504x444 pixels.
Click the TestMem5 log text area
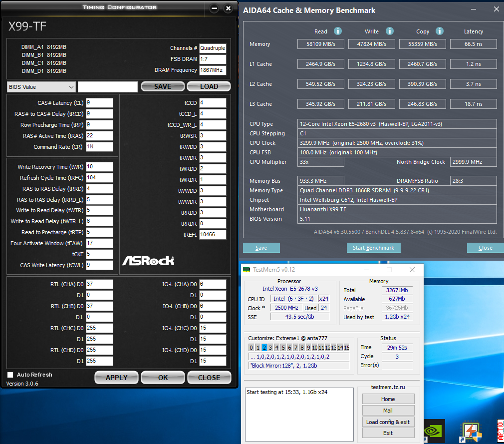click(299, 415)
